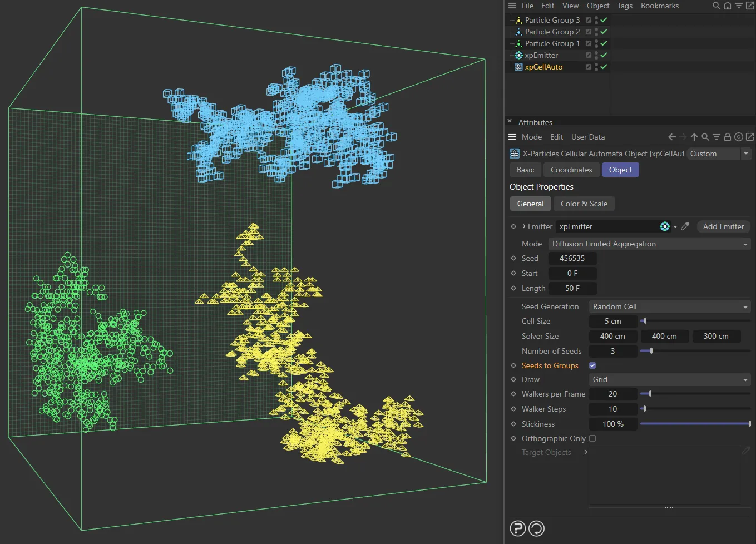The image size is (756, 544).
Task: Click the xpCellAuto icon in the object list
Action: click(518, 67)
